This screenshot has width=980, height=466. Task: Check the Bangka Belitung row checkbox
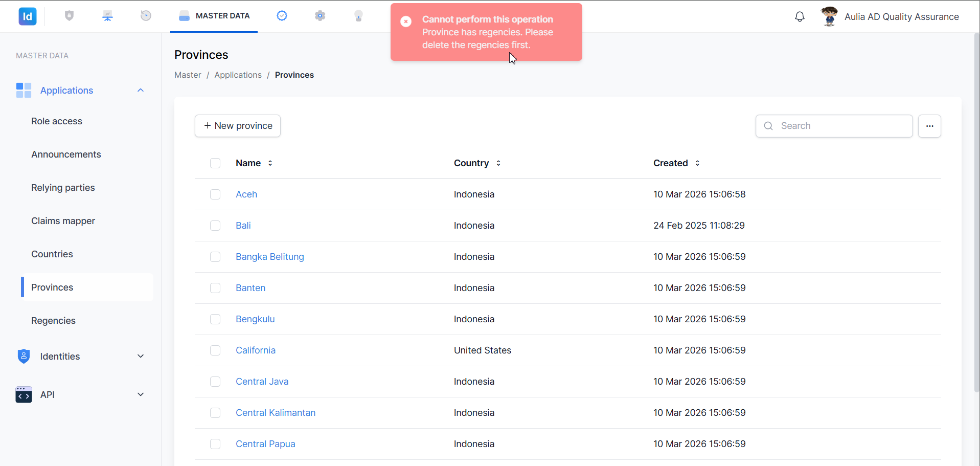(x=215, y=257)
